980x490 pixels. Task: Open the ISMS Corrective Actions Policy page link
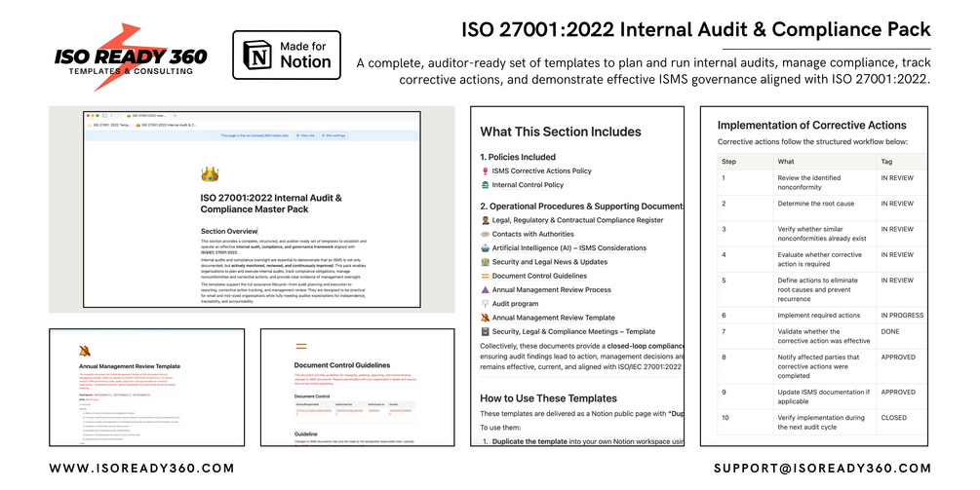click(x=541, y=171)
